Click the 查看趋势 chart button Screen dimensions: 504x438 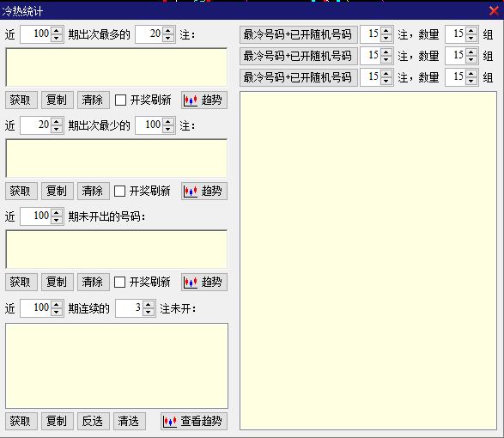(194, 421)
